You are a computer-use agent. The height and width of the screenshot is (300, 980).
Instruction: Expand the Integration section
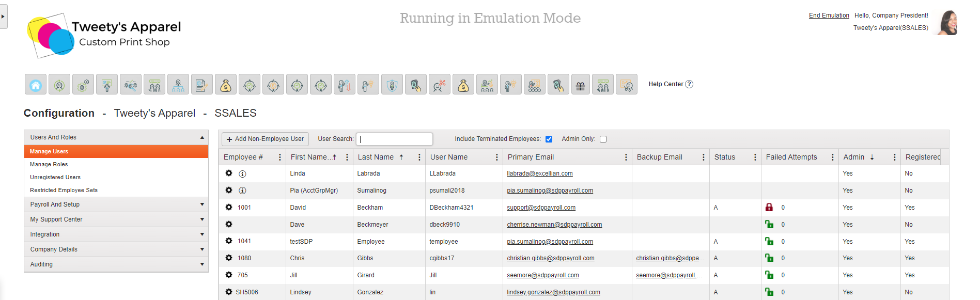tap(116, 234)
